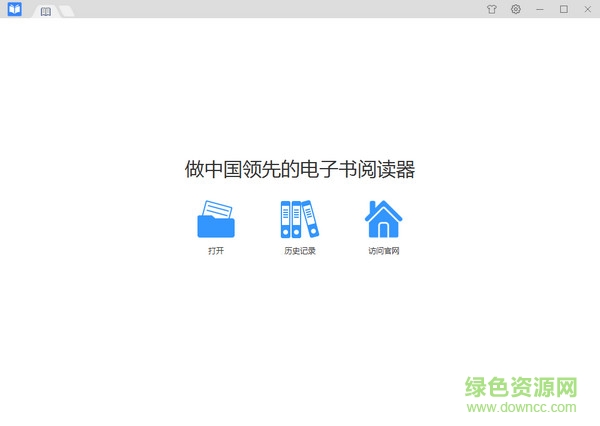Open the skin theme t-shirt icon
This screenshot has width=600, height=426.
tap(491, 9)
